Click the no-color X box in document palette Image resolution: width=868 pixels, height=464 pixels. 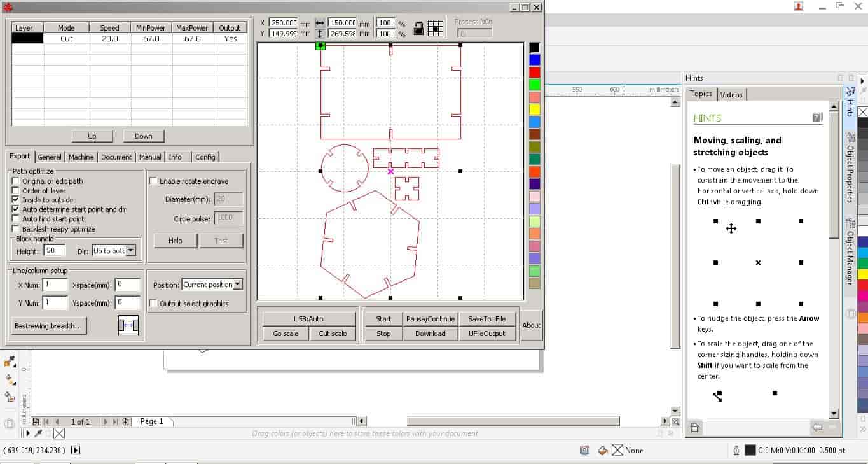[59, 433]
